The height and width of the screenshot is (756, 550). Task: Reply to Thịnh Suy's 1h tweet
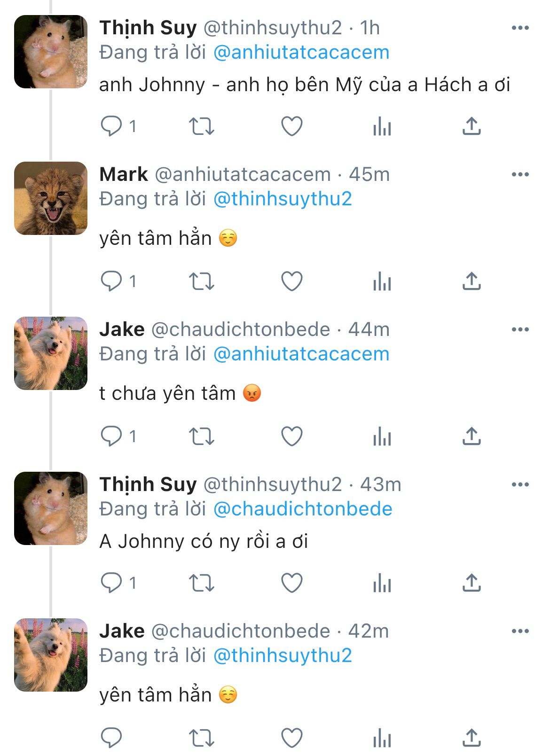[112, 126]
